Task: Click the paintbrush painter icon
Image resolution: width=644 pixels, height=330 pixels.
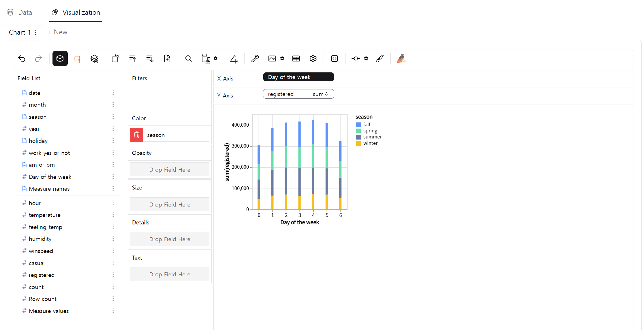Action: tap(380, 59)
